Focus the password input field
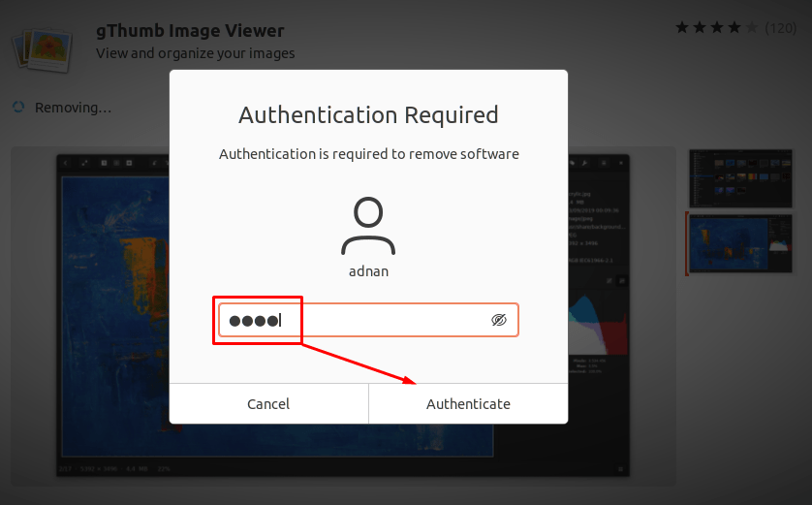 (x=368, y=320)
